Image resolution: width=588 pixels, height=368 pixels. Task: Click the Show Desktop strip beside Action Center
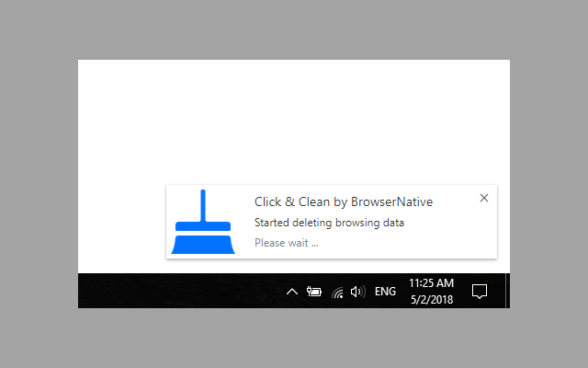(508, 291)
